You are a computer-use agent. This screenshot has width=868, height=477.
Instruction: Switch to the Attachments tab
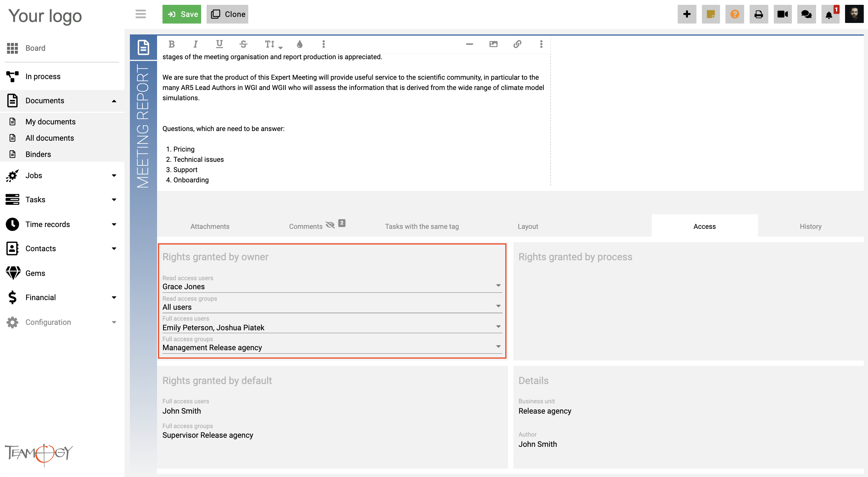pos(209,226)
